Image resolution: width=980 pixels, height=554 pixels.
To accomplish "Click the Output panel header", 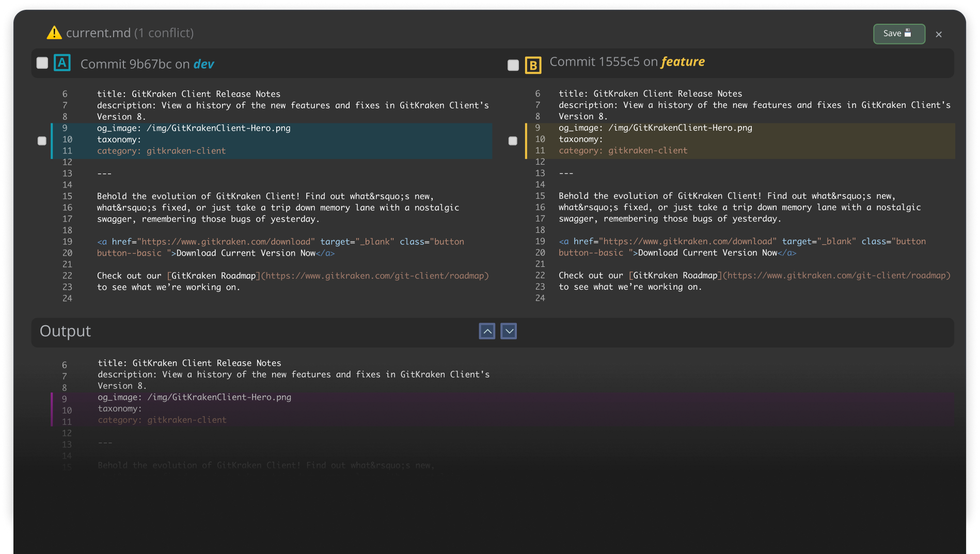I will [x=493, y=331].
